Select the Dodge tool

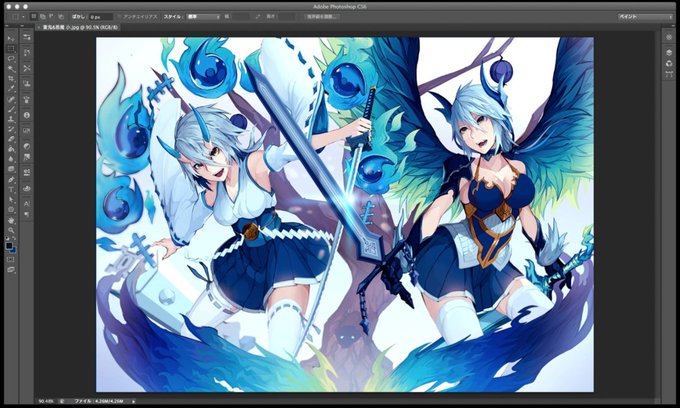click(11, 169)
